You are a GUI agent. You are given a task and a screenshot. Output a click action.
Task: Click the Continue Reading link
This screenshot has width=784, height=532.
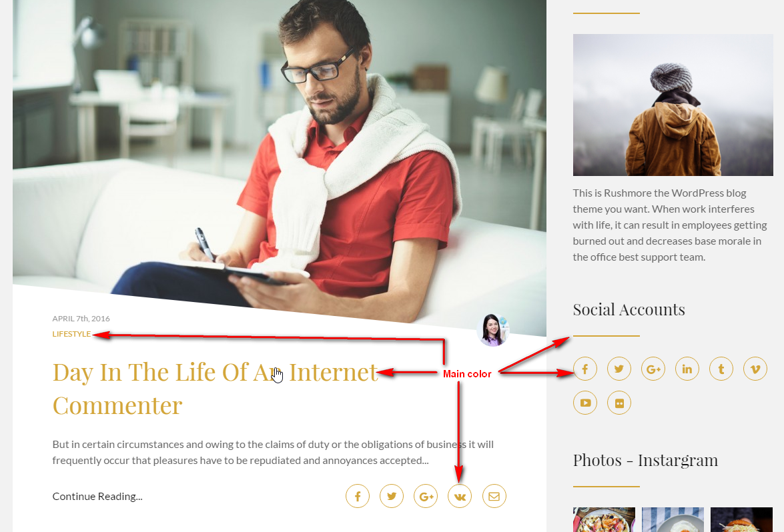[x=97, y=496]
